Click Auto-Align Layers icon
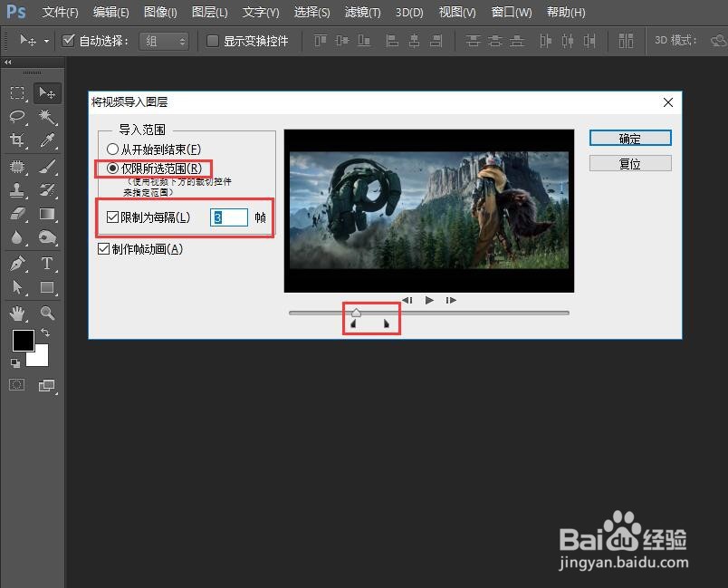The image size is (728, 588). click(626, 41)
